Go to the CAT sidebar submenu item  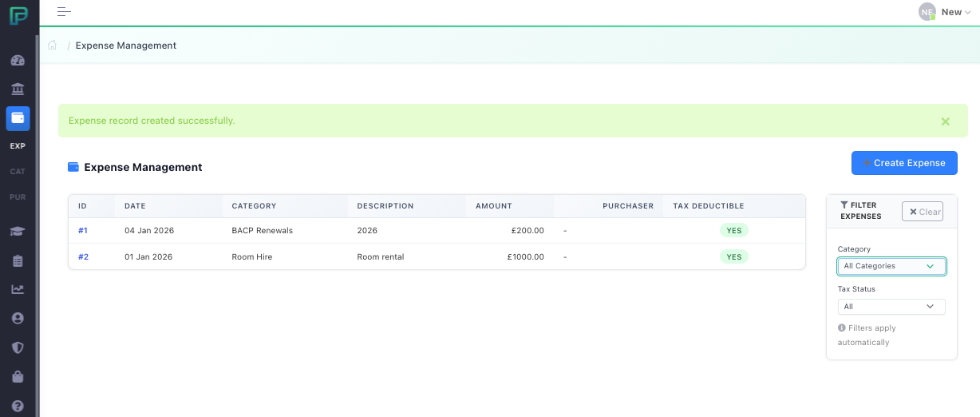coord(18,172)
